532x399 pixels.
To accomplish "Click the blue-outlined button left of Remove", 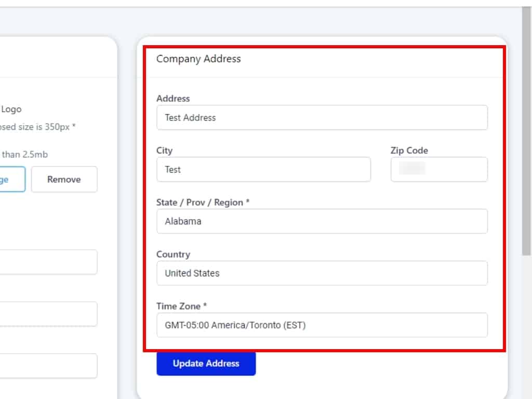I will [12, 179].
